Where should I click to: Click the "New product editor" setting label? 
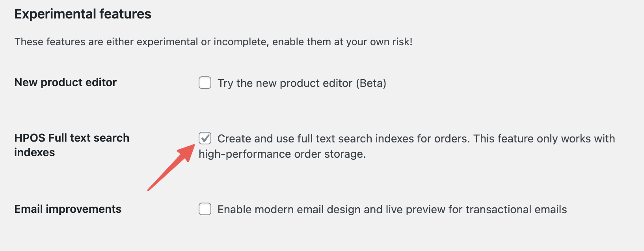65,82
